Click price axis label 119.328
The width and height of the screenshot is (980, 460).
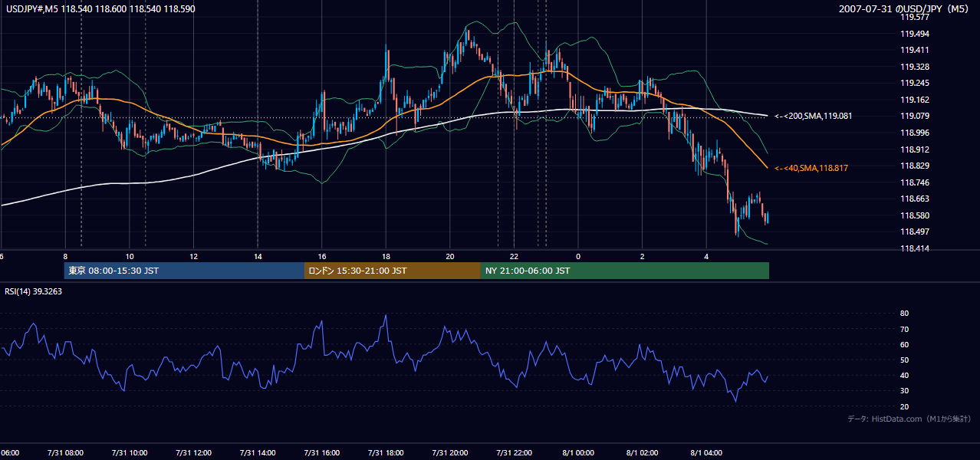[916, 67]
